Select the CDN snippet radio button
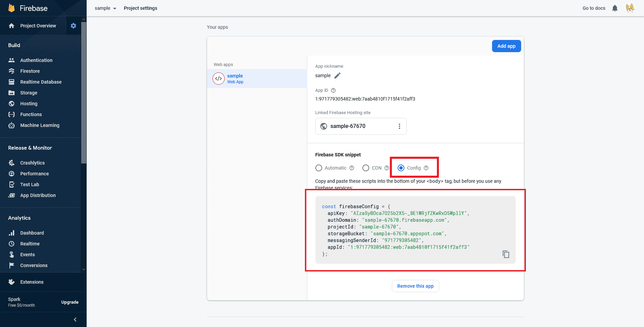The image size is (644, 327). point(366,168)
